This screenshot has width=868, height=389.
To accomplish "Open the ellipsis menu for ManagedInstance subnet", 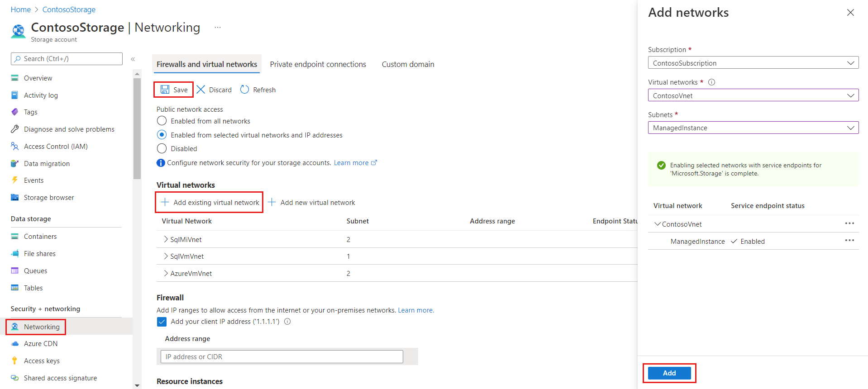I will 849,241.
